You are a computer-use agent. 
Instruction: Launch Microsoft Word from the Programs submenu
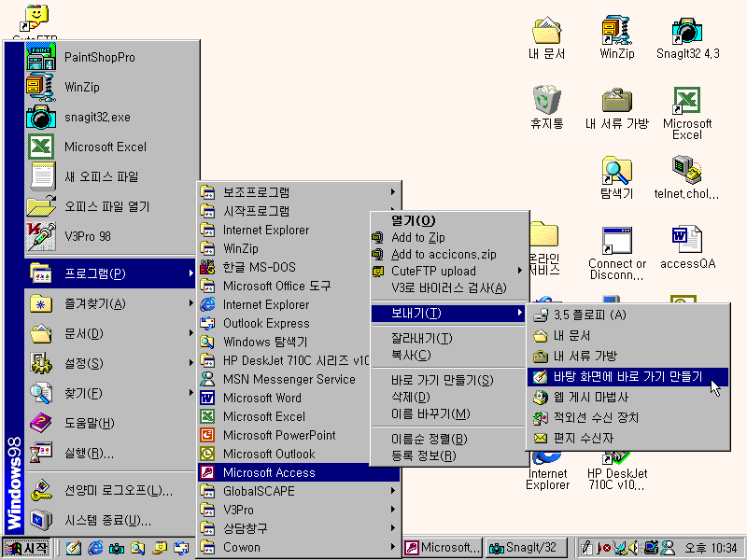click(284, 398)
